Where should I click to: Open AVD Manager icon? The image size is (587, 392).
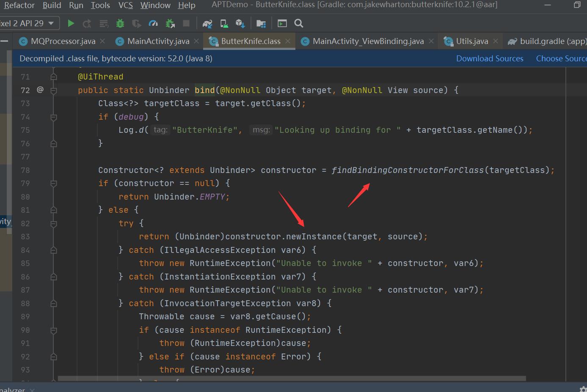point(224,23)
